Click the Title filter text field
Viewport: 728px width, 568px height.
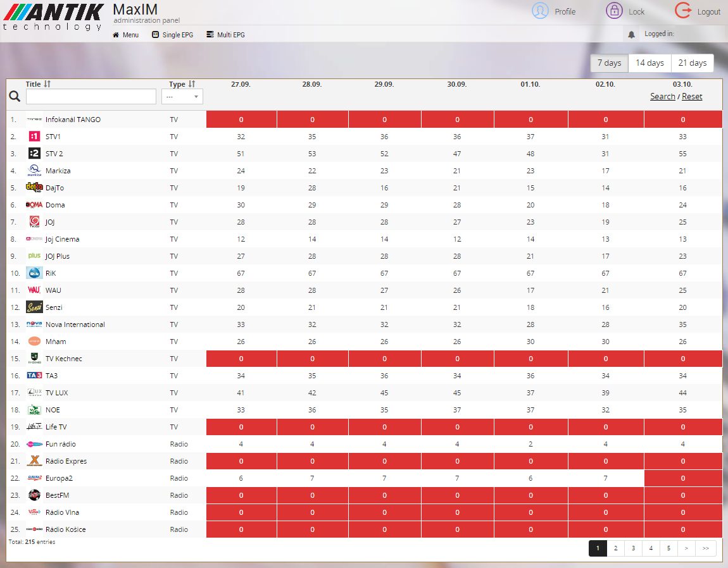pyautogui.click(x=91, y=97)
